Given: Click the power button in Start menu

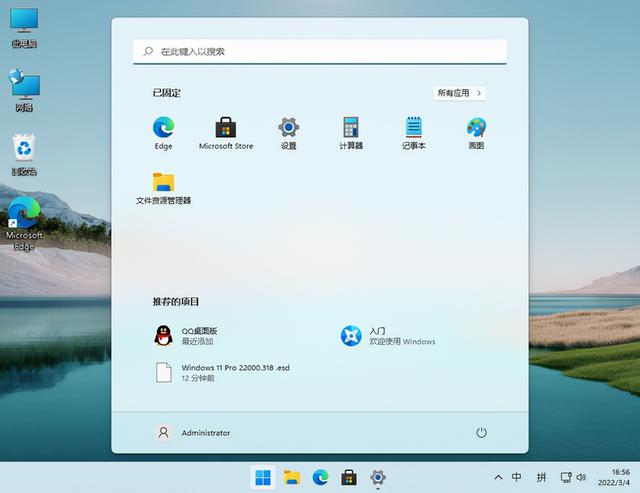Looking at the screenshot, I should click(x=481, y=432).
